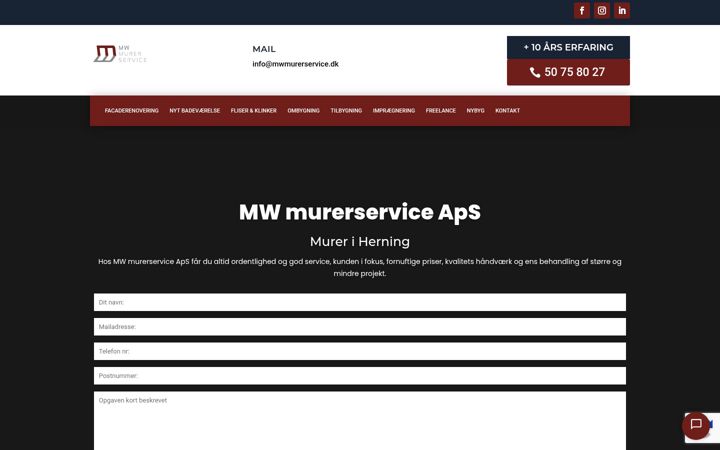The width and height of the screenshot is (720, 450).
Task: Click the info@mwmurerservice.dk email link
Action: click(295, 64)
